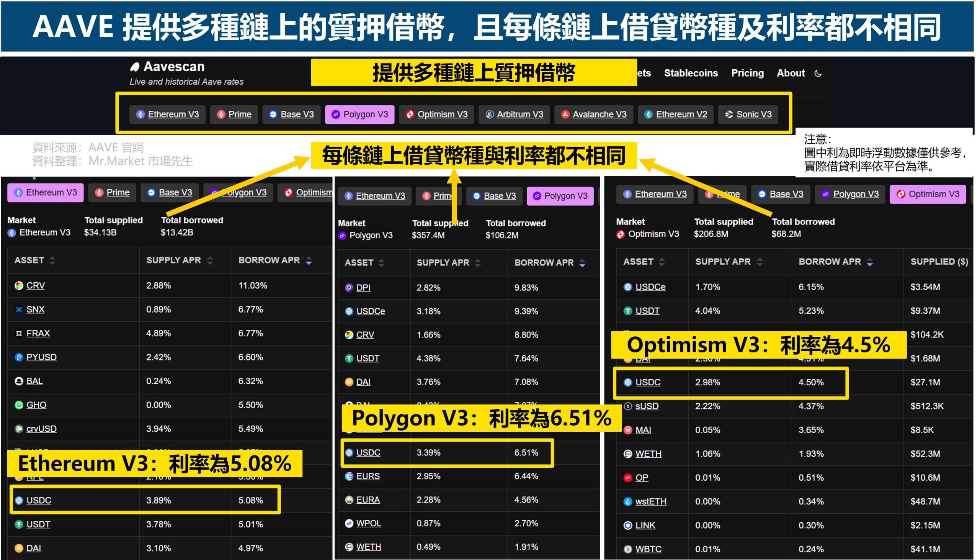This screenshot has height=560, width=980.
Task: Click wstETH token icon in Optimism panel
Action: tap(627, 501)
